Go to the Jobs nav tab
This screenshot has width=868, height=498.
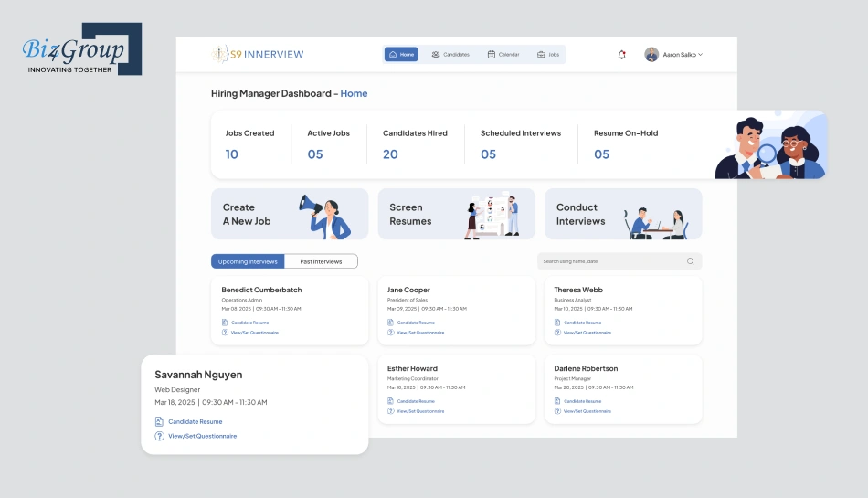pyautogui.click(x=548, y=55)
